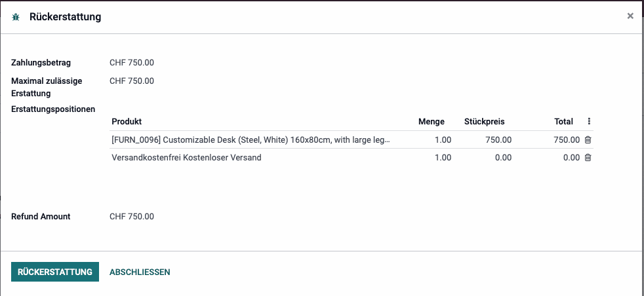This screenshot has width=644, height=296.
Task: Select the Versandkostenfrei product cell
Action: pyautogui.click(x=251, y=157)
